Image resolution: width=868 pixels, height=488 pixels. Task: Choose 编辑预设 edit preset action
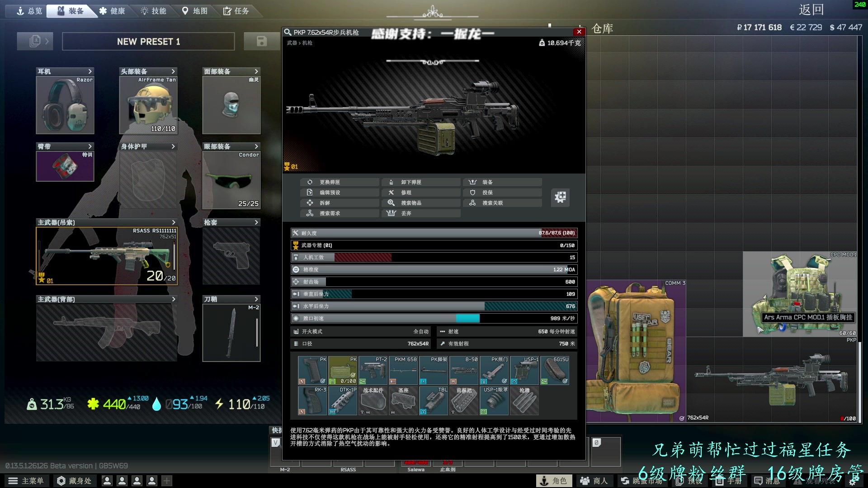[340, 192]
